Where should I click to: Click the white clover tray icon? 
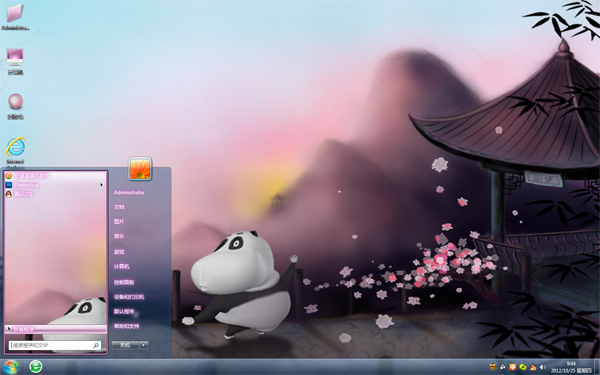502,367
